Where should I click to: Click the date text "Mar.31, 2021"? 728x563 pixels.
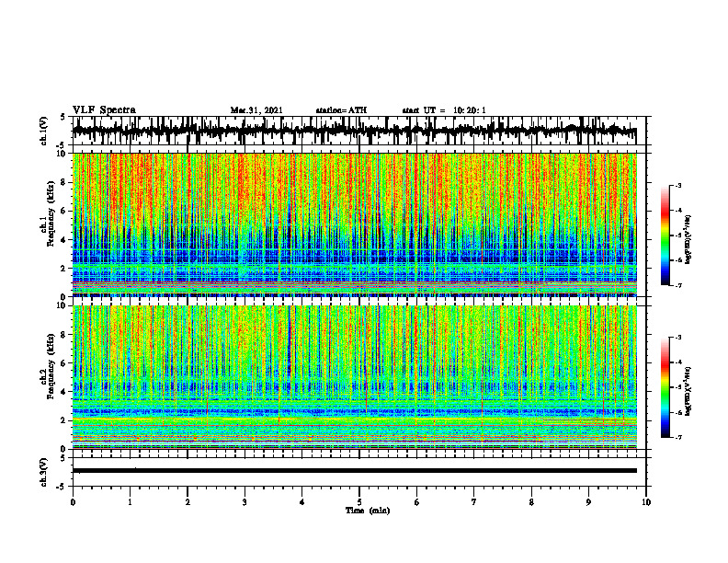click(256, 110)
